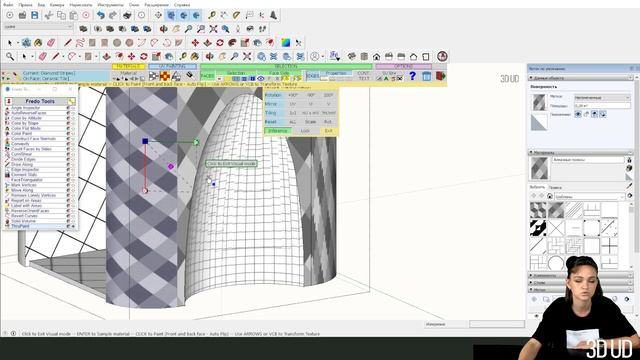Switch to the Правка tab in Materials
This screenshot has width=640, height=360.
coord(555,187)
